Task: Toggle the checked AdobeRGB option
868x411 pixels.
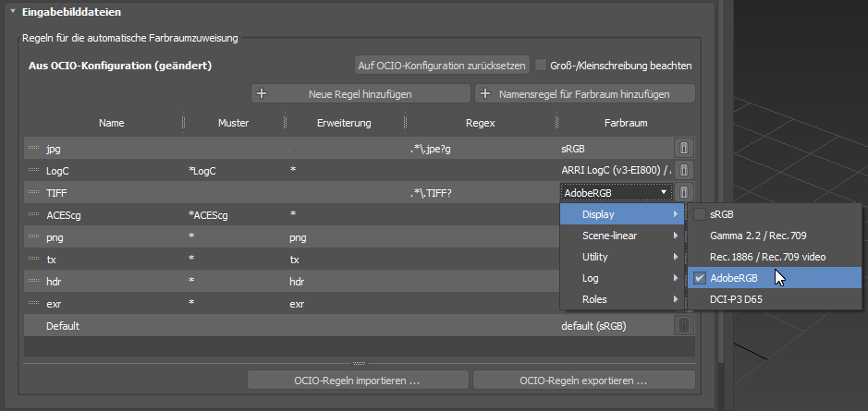Action: click(x=700, y=278)
